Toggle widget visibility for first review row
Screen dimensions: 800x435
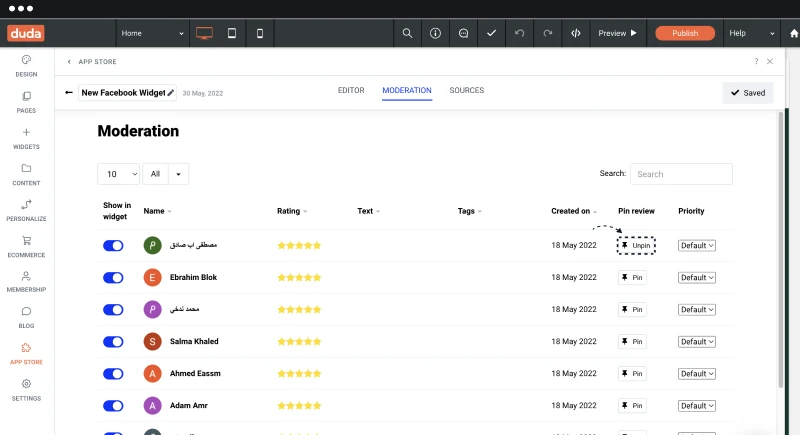[113, 246]
